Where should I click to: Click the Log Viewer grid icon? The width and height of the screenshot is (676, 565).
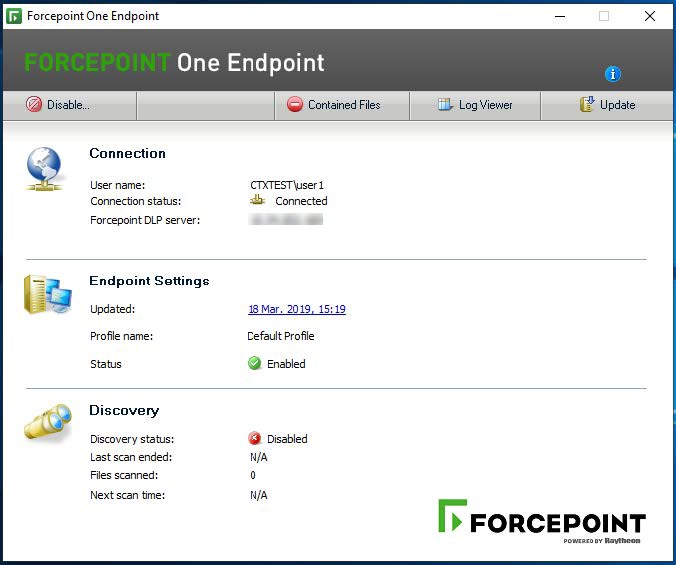coord(446,105)
